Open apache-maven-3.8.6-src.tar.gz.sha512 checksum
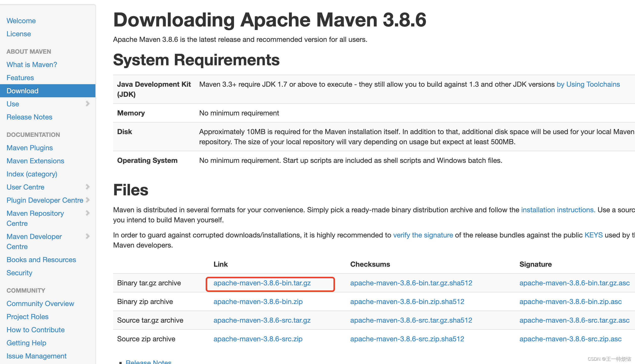This screenshot has height=364, width=635. coord(411,320)
